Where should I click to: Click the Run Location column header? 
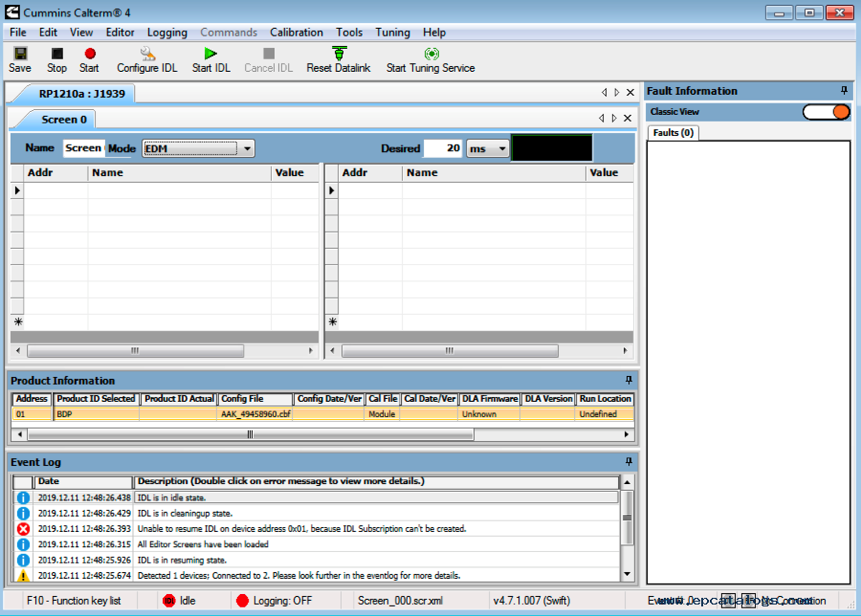pos(606,399)
